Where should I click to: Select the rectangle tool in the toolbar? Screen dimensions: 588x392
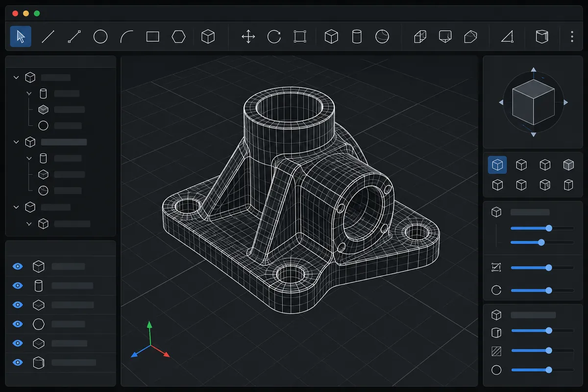(x=153, y=36)
